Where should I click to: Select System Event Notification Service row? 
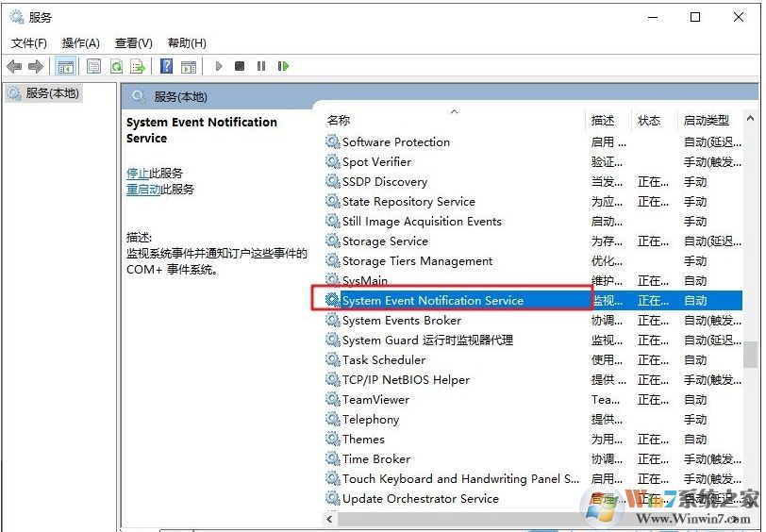[534, 300]
